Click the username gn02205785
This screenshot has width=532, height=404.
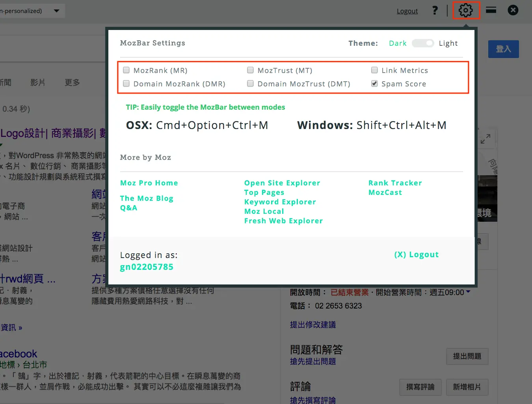click(147, 267)
